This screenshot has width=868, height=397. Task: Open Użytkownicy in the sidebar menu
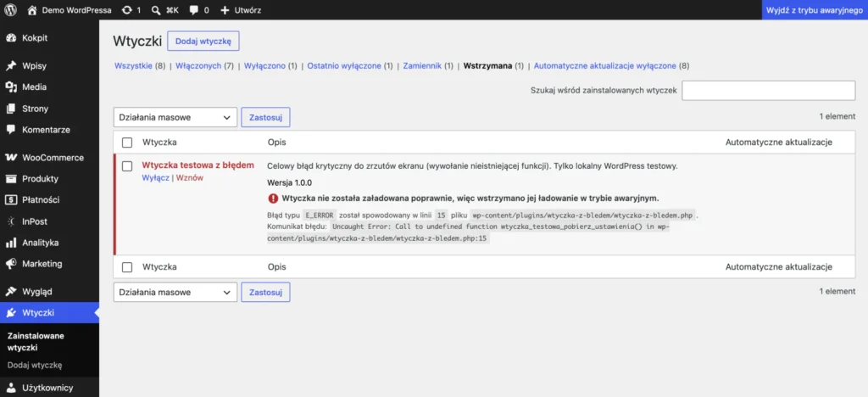(49, 388)
